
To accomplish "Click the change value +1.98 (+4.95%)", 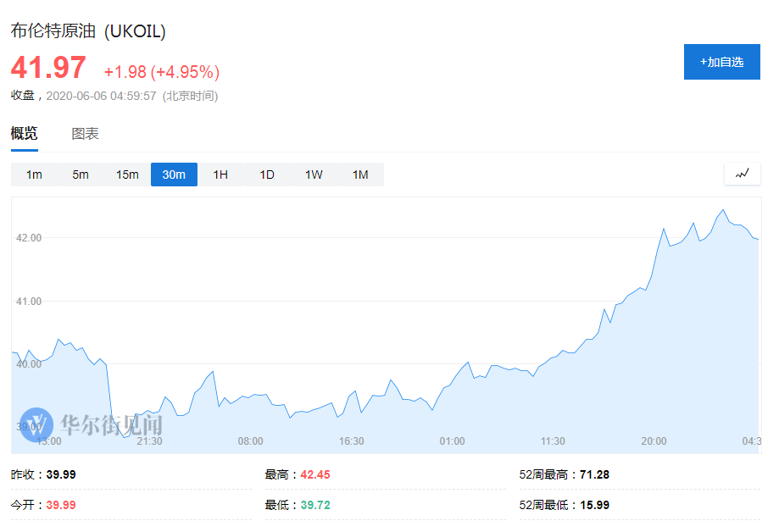I will tap(161, 72).
